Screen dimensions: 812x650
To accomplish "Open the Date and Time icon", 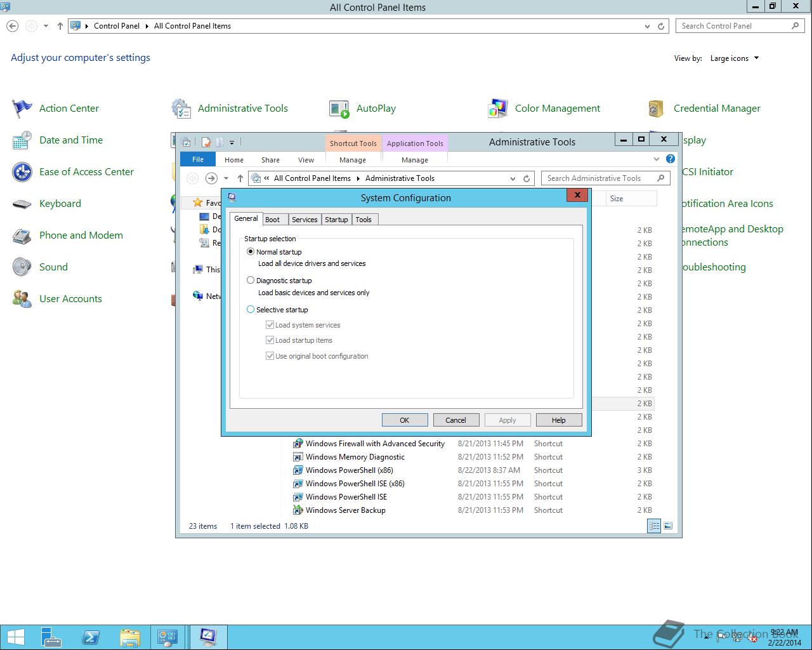I will (x=22, y=140).
